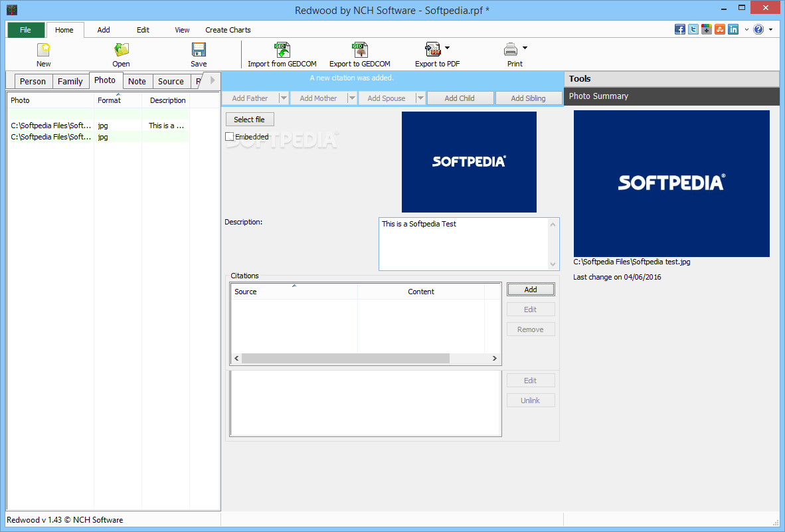The height and width of the screenshot is (532, 785).
Task: Click the StumbleUpon share icon
Action: point(720,29)
